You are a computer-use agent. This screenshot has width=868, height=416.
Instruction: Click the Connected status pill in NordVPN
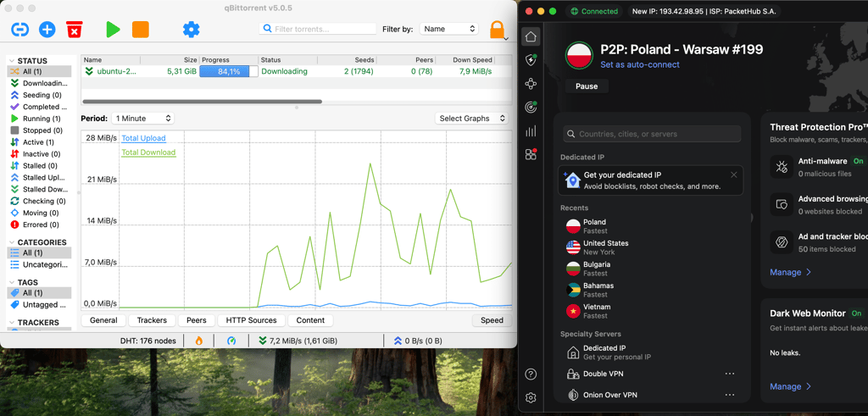click(594, 11)
